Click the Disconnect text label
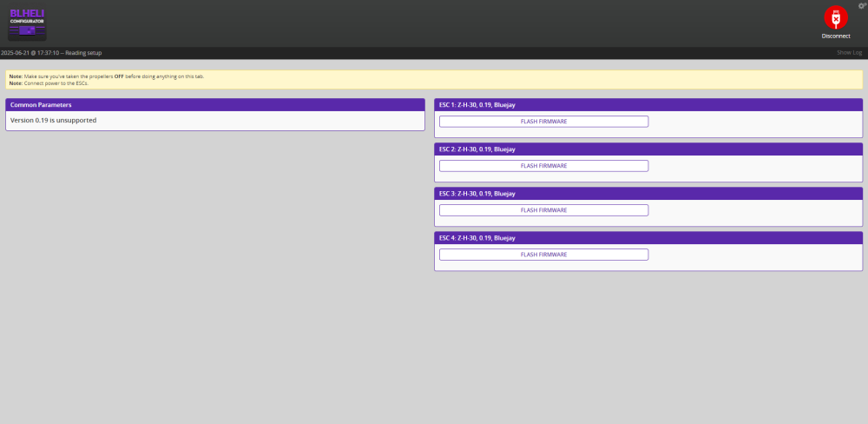The width and height of the screenshot is (868, 424). point(835,36)
